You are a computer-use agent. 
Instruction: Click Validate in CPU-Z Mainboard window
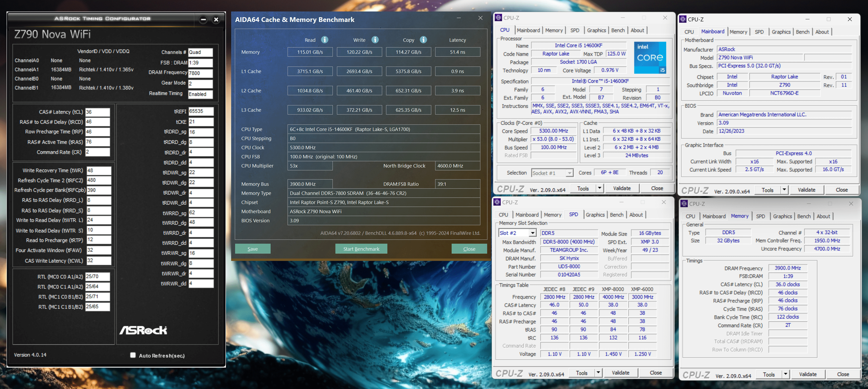(x=806, y=190)
